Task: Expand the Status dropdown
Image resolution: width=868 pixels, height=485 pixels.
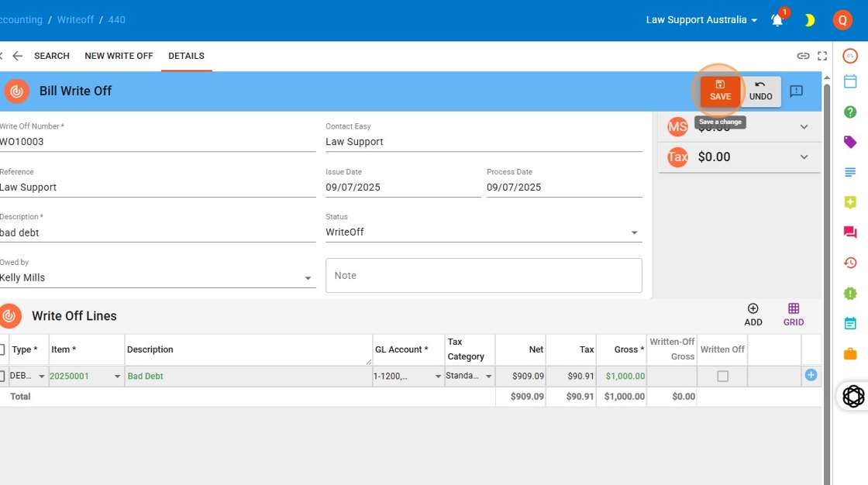Action: point(634,232)
